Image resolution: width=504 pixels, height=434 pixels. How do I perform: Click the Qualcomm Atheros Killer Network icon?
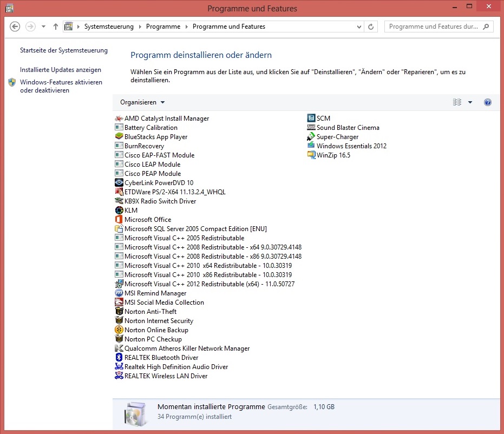(119, 348)
